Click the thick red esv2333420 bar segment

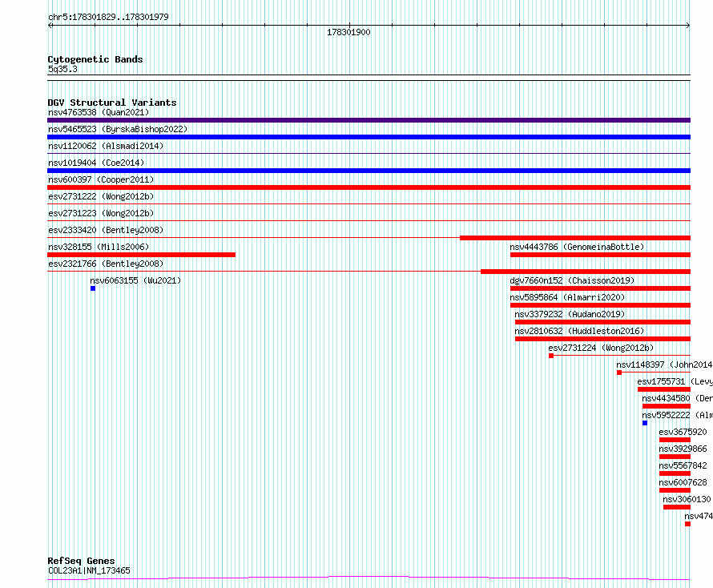click(575, 238)
